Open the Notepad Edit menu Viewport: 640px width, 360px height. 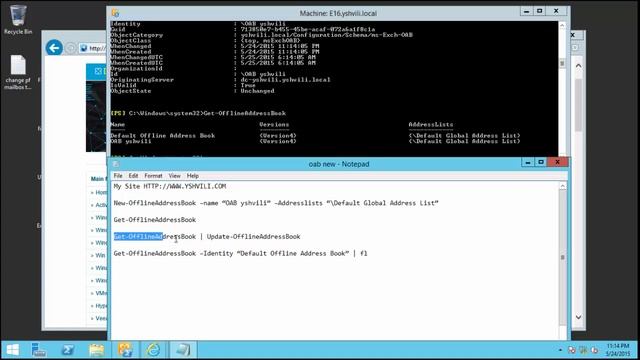(133, 176)
